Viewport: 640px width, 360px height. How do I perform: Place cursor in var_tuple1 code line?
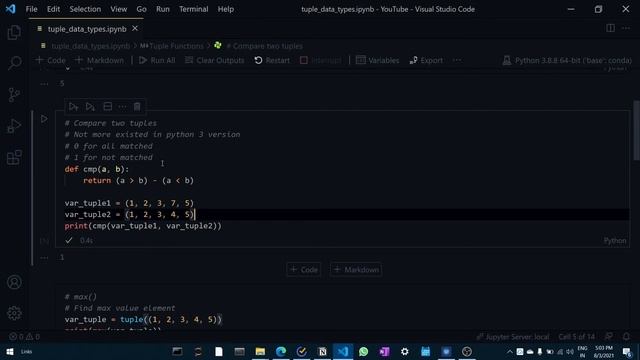point(129,203)
